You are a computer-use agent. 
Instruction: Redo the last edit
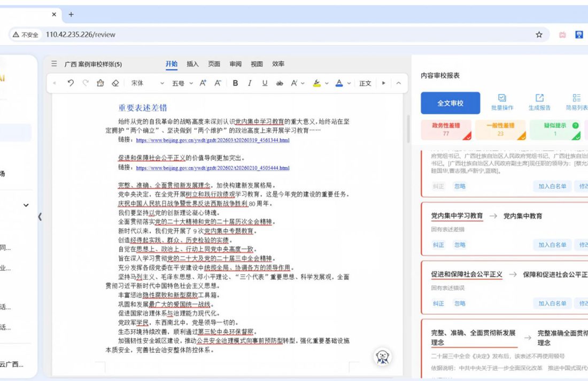[86, 83]
